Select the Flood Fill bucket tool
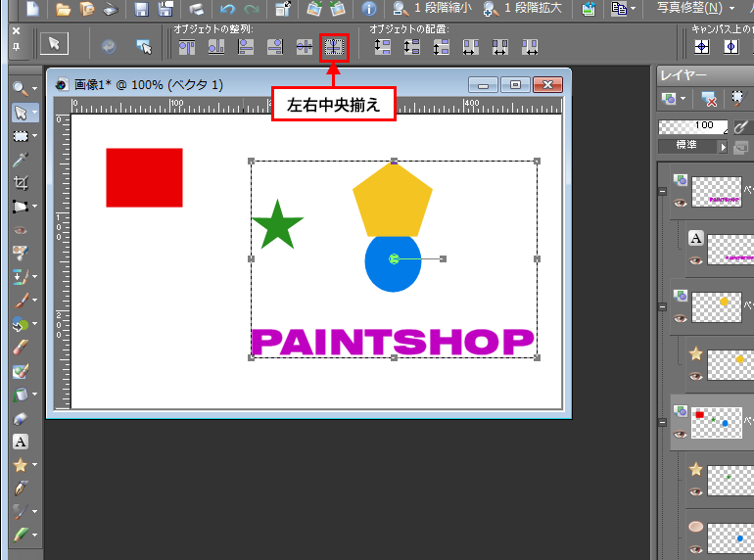 [21, 395]
